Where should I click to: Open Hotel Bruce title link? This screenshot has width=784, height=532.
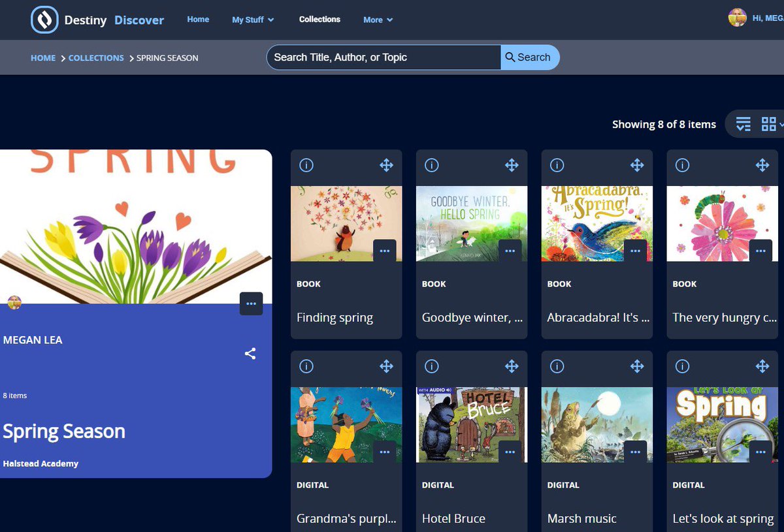pyautogui.click(x=453, y=519)
